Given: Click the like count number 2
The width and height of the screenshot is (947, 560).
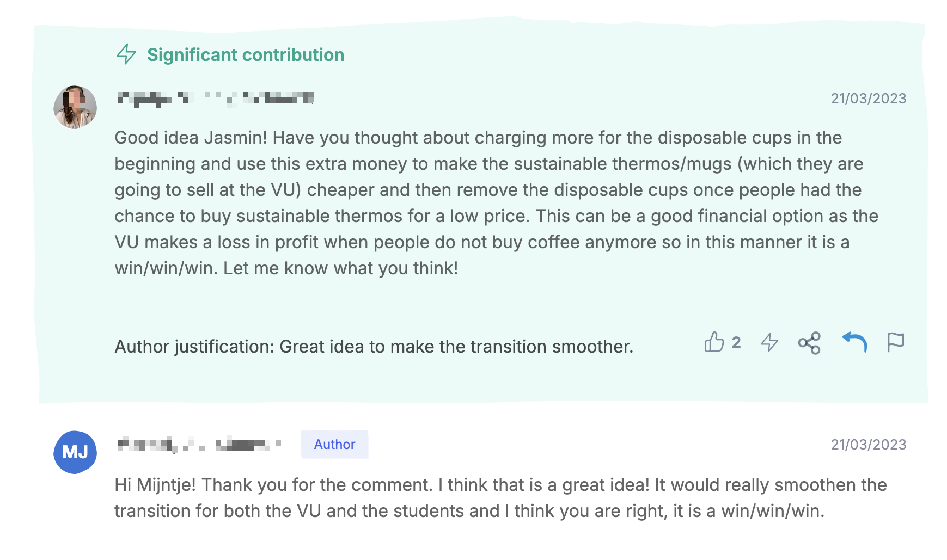Looking at the screenshot, I should (x=736, y=342).
